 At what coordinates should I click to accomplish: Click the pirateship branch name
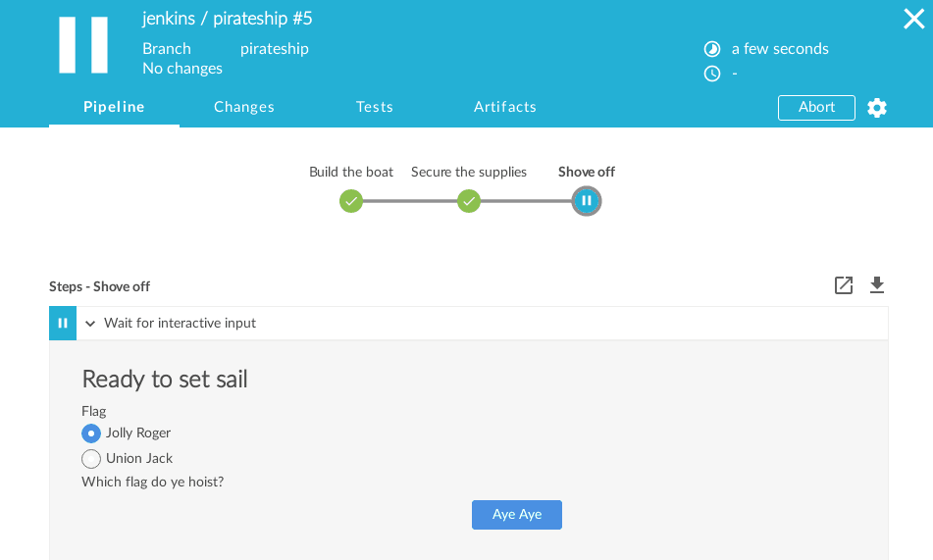click(x=275, y=48)
